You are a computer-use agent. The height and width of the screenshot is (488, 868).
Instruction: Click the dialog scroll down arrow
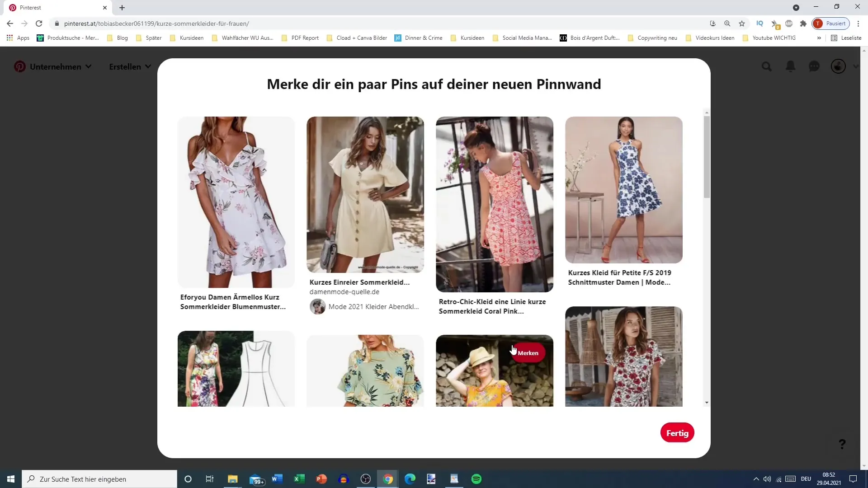[x=707, y=403]
